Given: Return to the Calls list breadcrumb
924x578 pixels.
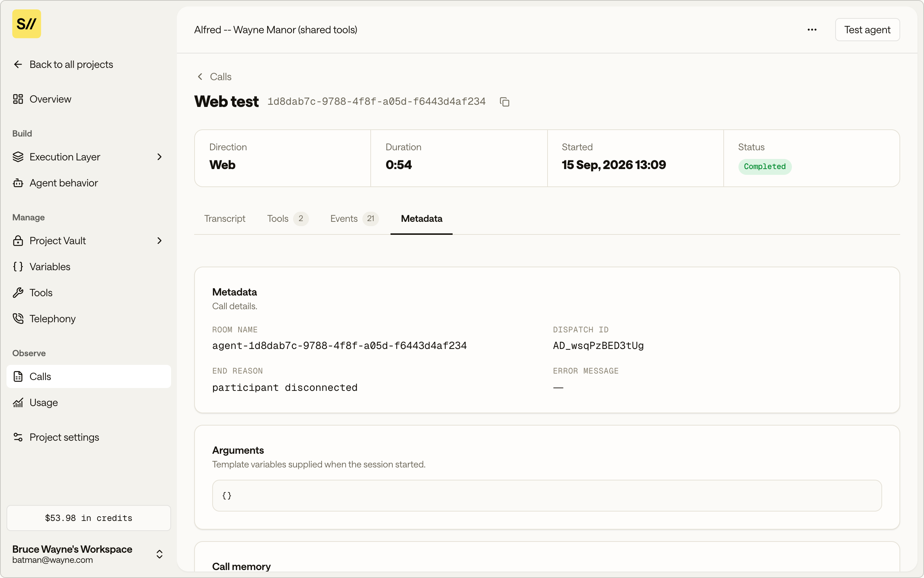Looking at the screenshot, I should (221, 77).
